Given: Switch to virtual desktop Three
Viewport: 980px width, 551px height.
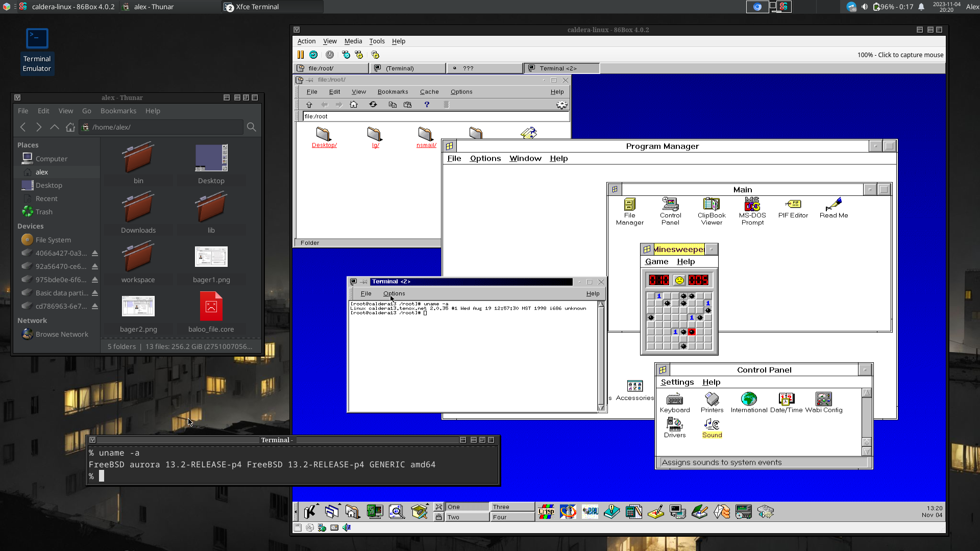Looking at the screenshot, I should [x=512, y=507].
